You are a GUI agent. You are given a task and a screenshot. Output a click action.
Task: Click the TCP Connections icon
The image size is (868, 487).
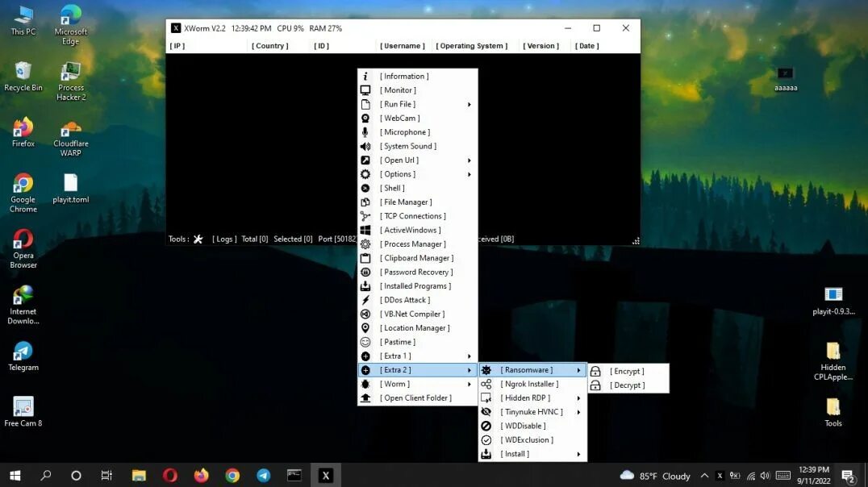[x=365, y=216]
